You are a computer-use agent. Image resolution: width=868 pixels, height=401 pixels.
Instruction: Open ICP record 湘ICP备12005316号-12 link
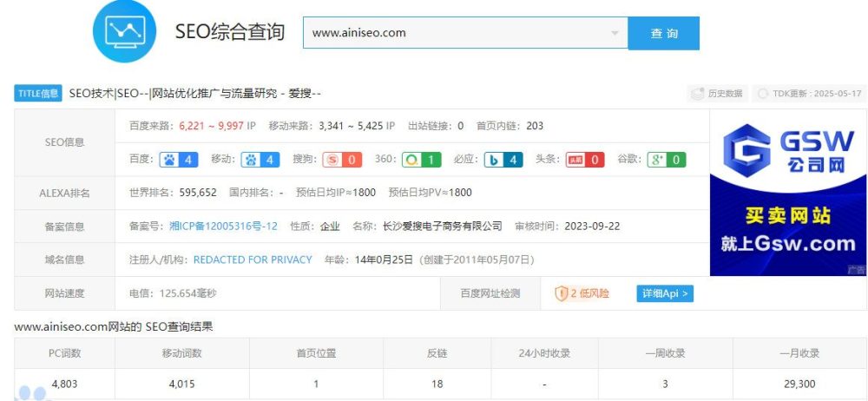click(223, 226)
